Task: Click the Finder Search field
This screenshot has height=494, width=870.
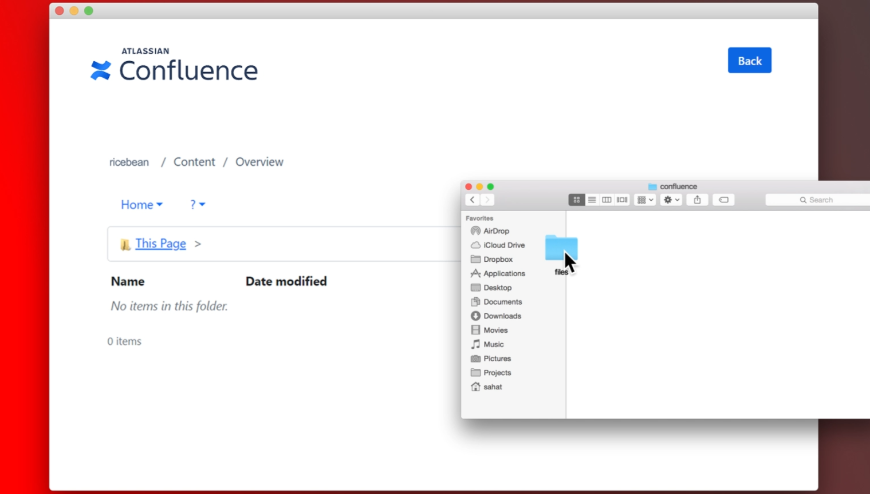Action: 817,200
